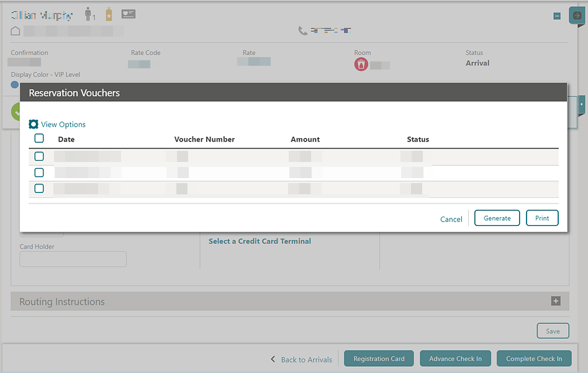The height and width of the screenshot is (373, 588).
Task: Click the blue display color dot
Action: pos(15,85)
